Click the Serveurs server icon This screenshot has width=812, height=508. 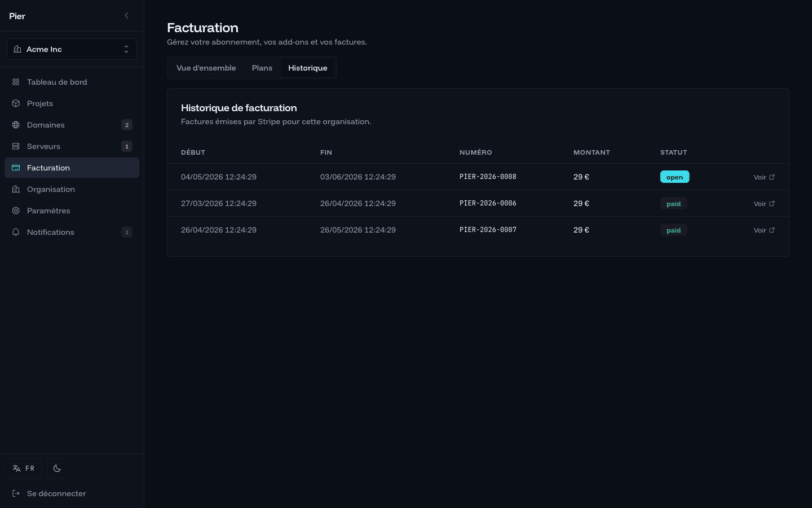(16, 146)
